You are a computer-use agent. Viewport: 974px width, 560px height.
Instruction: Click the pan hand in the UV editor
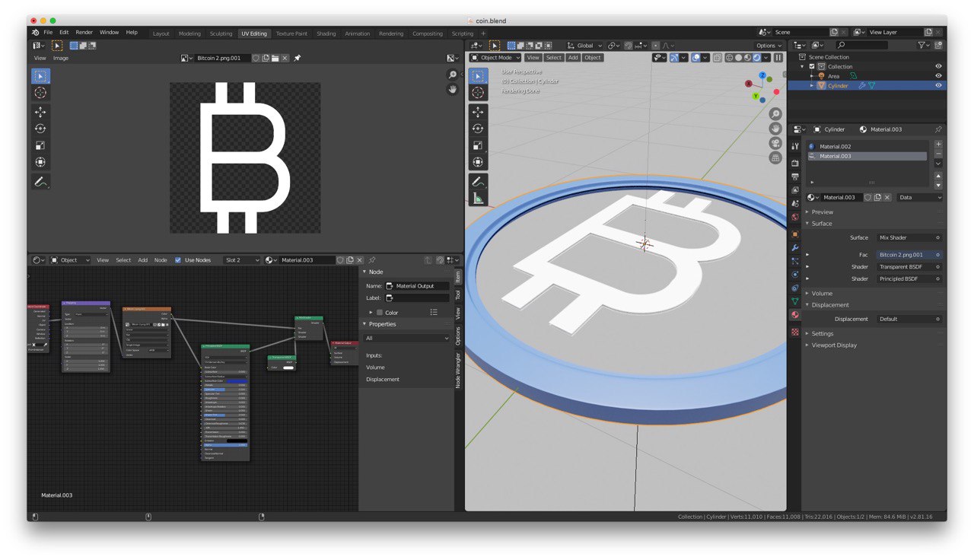tap(453, 89)
